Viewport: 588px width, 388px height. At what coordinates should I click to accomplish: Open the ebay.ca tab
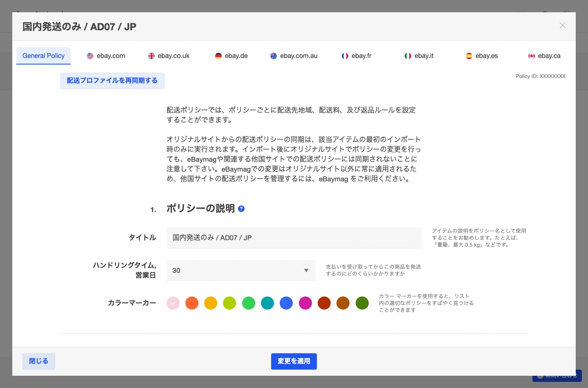[x=544, y=56]
